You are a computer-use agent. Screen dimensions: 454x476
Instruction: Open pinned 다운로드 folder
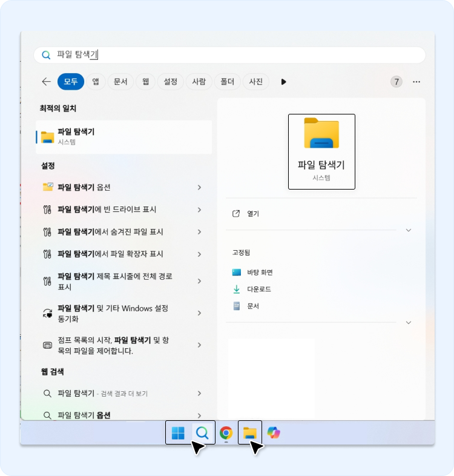(258, 289)
